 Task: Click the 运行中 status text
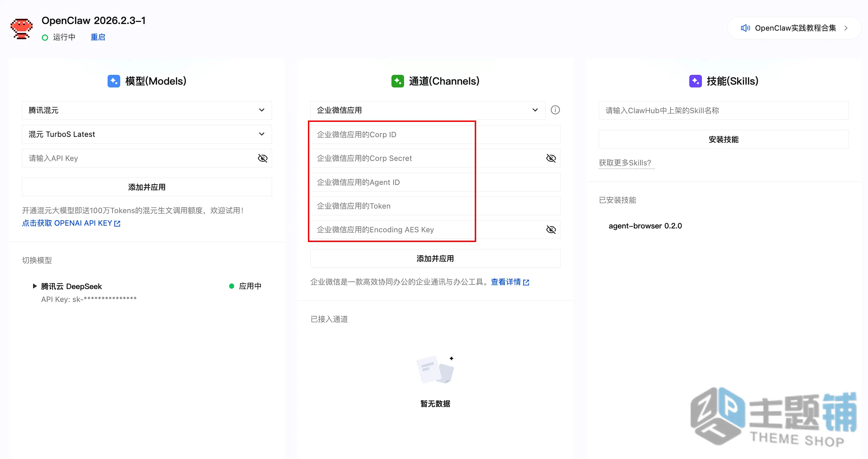(x=64, y=37)
